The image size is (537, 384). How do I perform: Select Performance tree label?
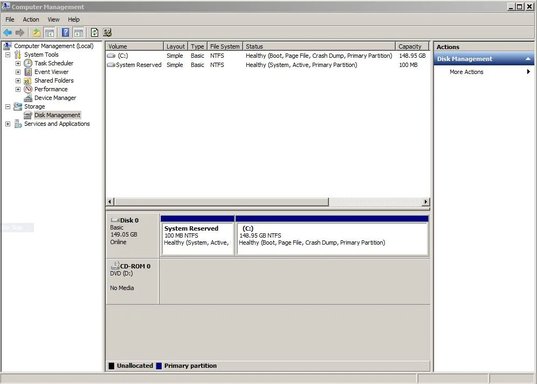pos(51,89)
